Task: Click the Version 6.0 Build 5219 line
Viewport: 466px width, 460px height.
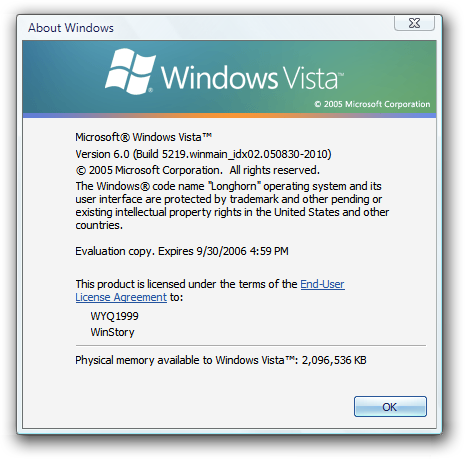Action: (203, 154)
